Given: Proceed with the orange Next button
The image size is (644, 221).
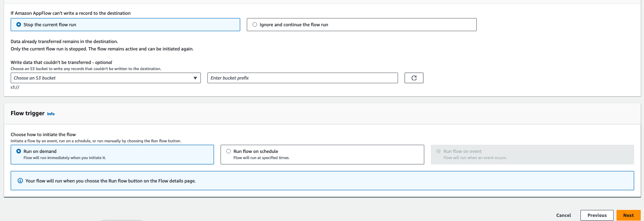Looking at the screenshot, I should click(x=628, y=215).
